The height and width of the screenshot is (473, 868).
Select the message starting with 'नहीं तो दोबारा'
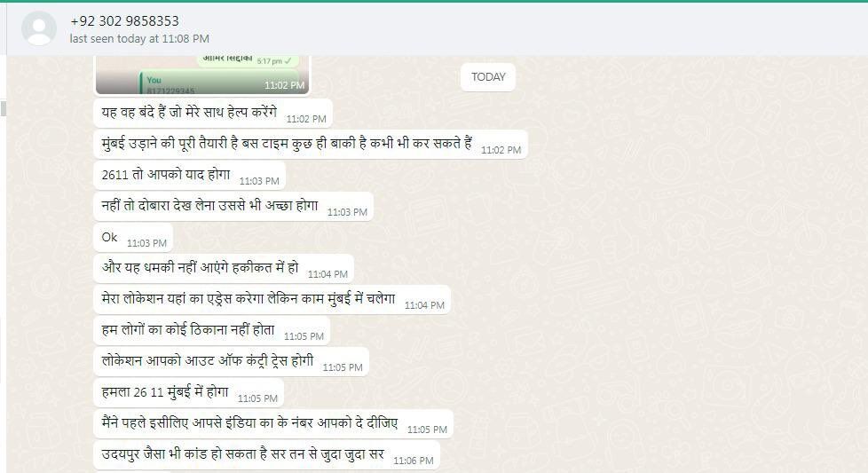point(233,207)
